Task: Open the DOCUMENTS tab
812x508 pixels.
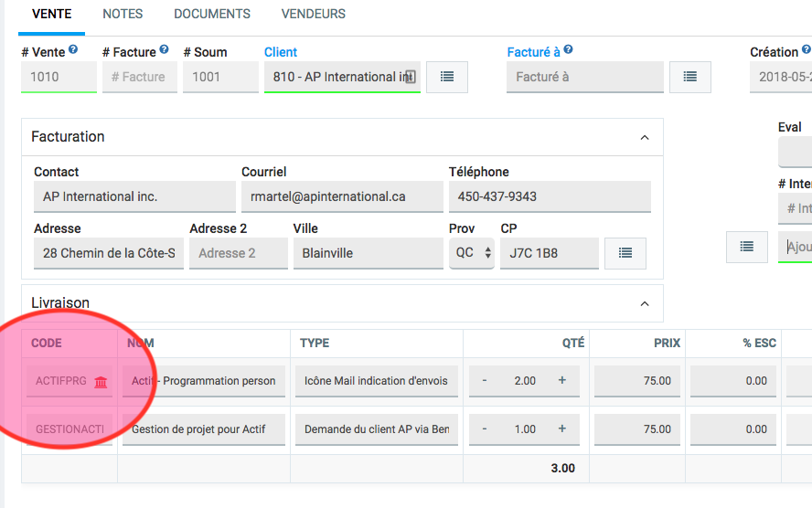Action: point(212,15)
